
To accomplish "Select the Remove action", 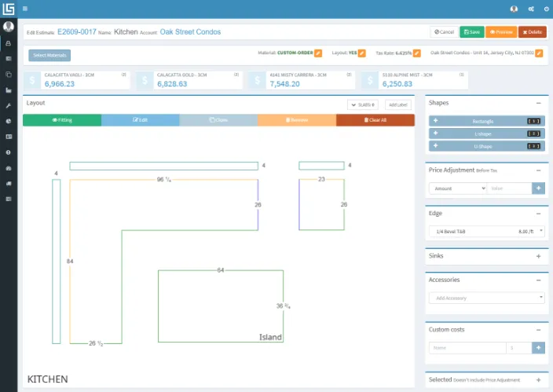I will pyautogui.click(x=297, y=120).
